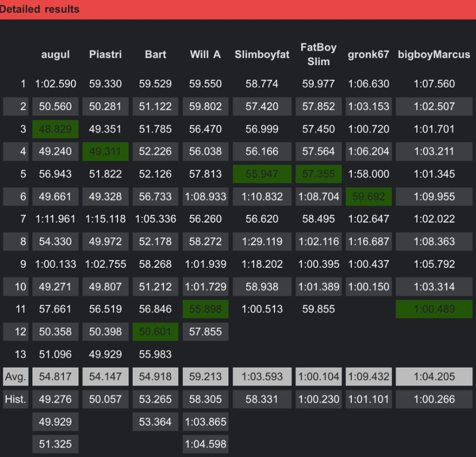Select gronk67's lap time 1:58.000
This screenshot has height=457, width=476.
coord(368,175)
